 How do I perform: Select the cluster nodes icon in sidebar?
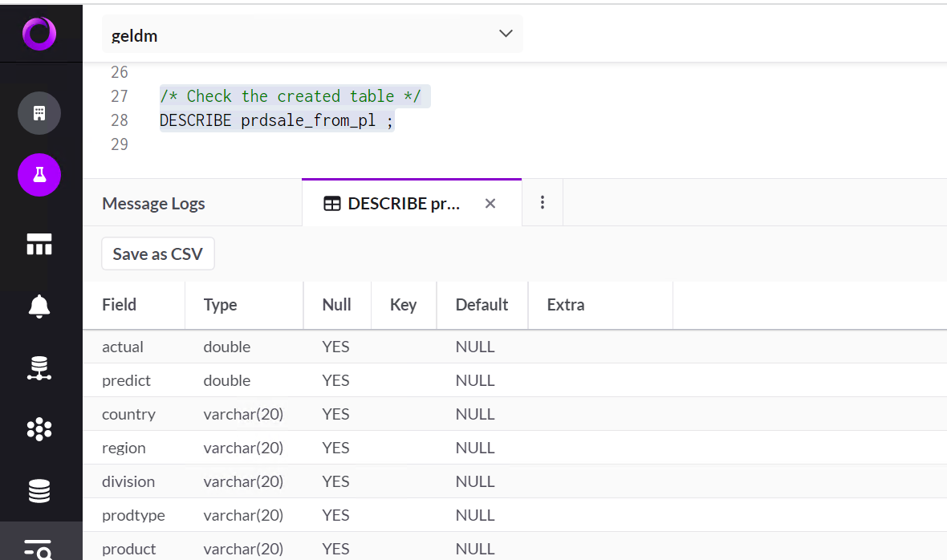[x=39, y=367]
